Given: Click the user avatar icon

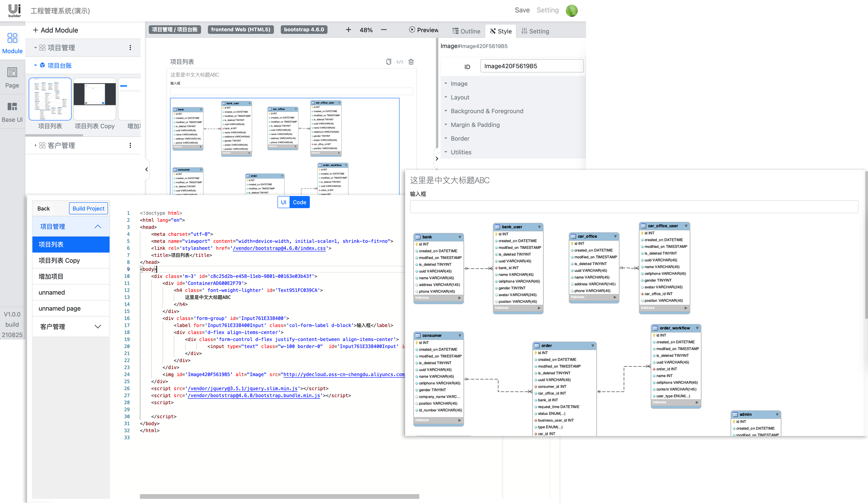Looking at the screenshot, I should [571, 10].
